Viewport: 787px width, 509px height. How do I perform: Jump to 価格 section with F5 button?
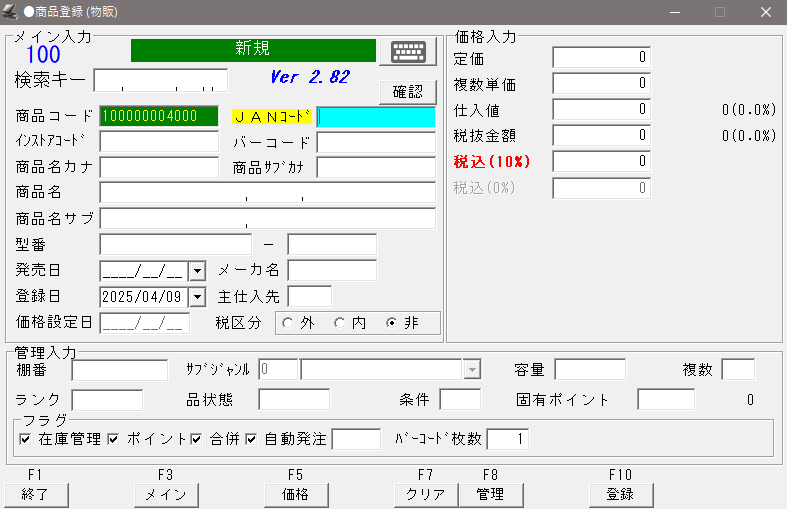pyautogui.click(x=296, y=494)
